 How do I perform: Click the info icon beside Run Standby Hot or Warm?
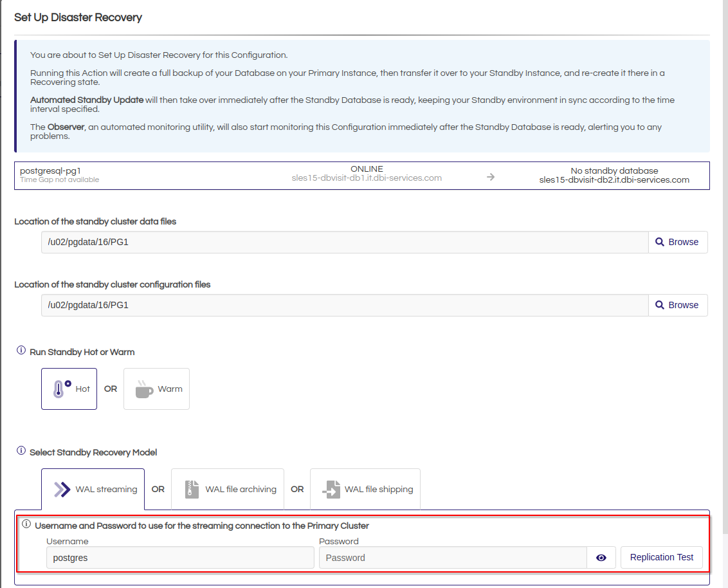pos(21,351)
